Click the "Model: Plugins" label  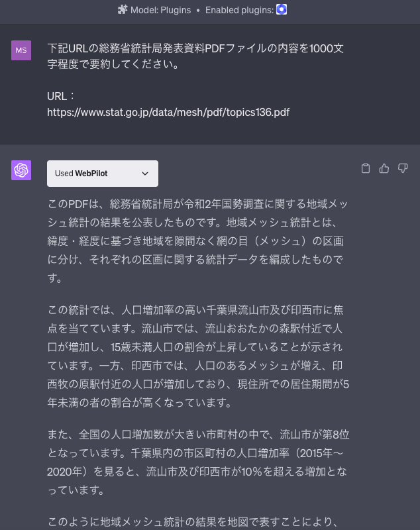tap(162, 10)
